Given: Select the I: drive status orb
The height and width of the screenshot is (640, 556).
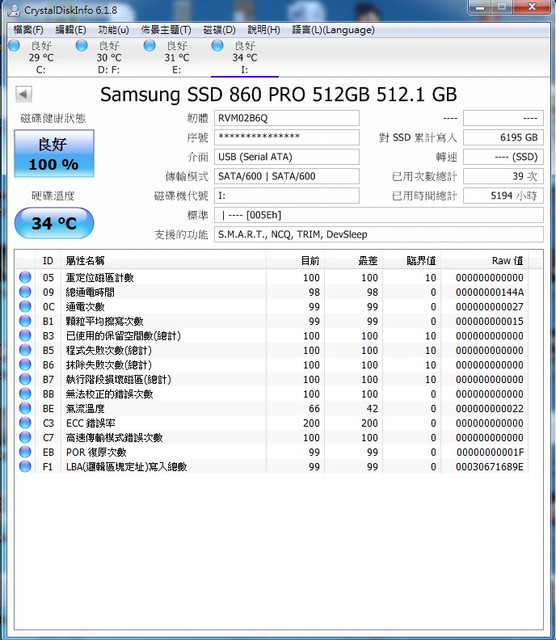Looking at the screenshot, I should [x=218, y=45].
